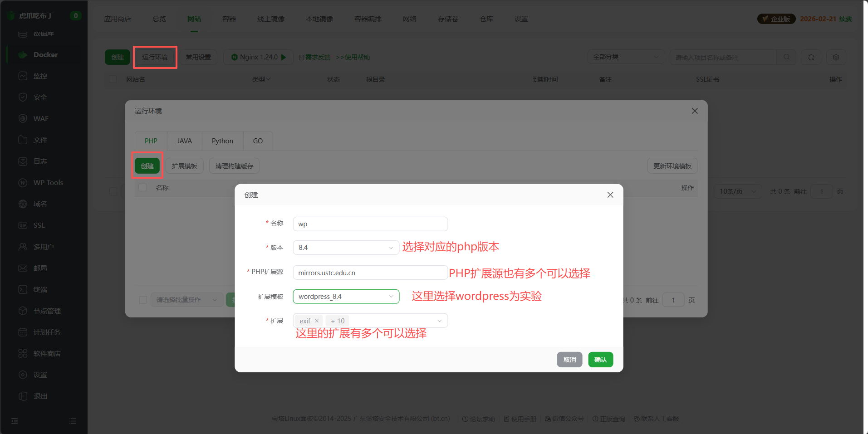Click the 名称 input containing wp
The image size is (868, 434).
(x=370, y=224)
